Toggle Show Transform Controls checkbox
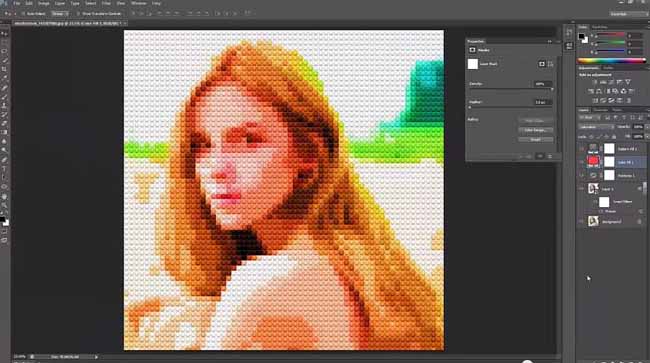 (78, 14)
